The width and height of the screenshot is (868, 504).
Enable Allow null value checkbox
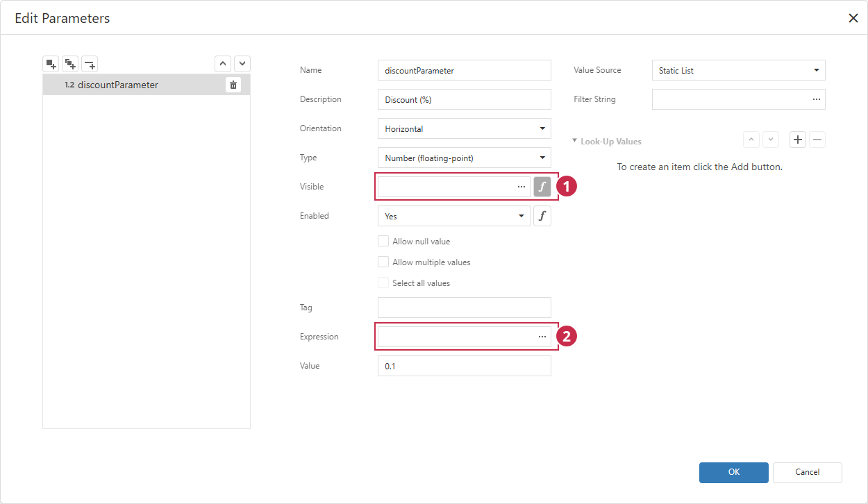click(383, 242)
